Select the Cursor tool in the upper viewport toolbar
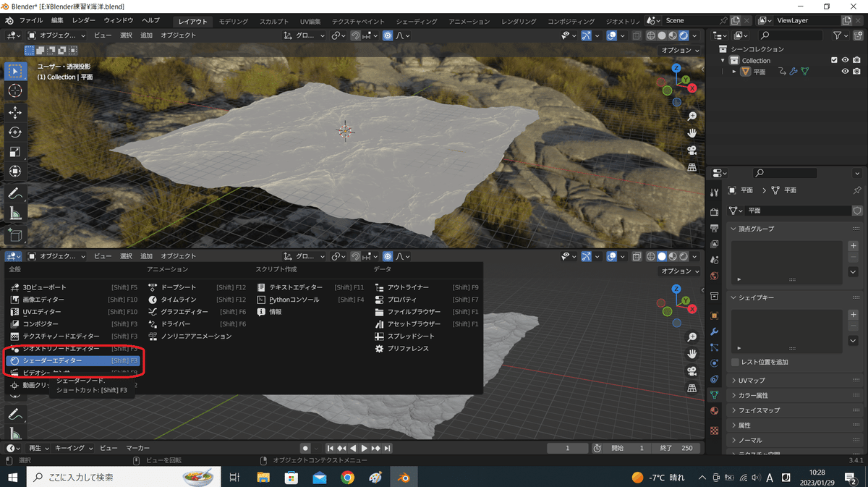Image resolution: width=868 pixels, height=487 pixels. click(15, 91)
